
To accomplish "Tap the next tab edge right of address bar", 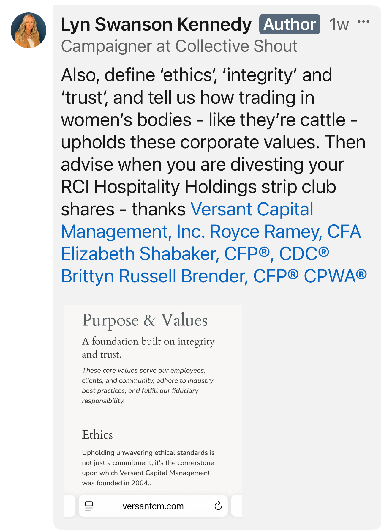I will [237, 506].
